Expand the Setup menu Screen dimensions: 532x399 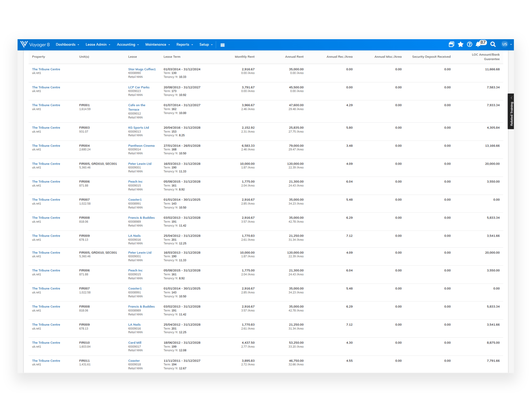[206, 45]
